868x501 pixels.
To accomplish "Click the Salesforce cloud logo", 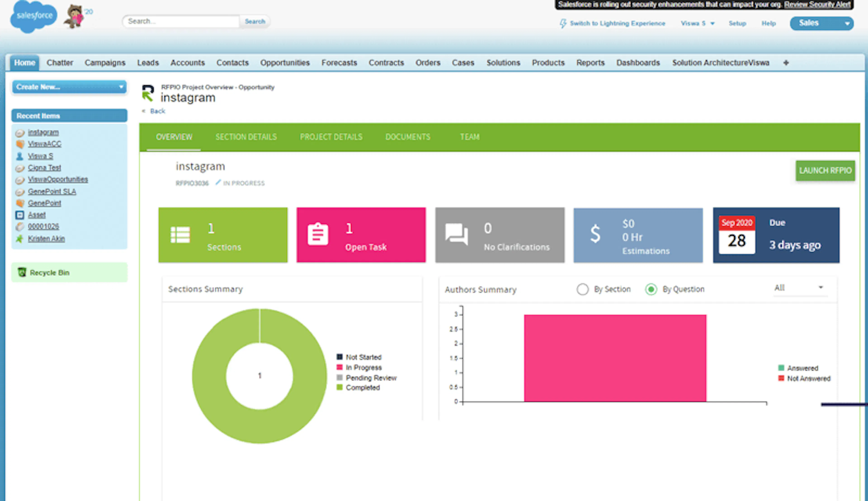I will click(x=33, y=16).
